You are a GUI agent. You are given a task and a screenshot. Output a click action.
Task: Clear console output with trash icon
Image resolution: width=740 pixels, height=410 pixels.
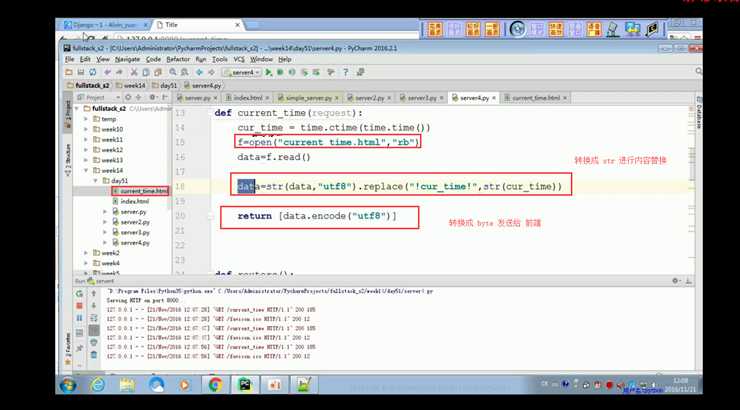pos(94,355)
